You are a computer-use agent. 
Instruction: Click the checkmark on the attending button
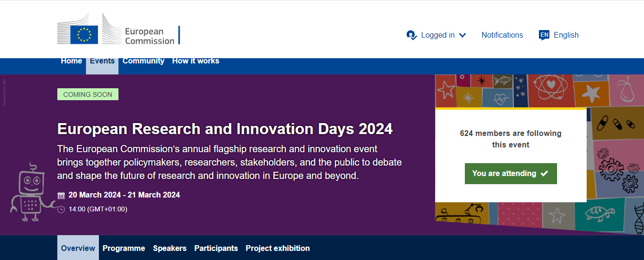pos(544,174)
